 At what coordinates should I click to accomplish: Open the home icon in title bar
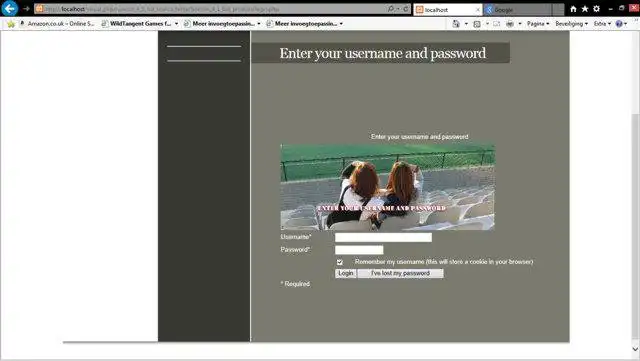click(x=573, y=9)
